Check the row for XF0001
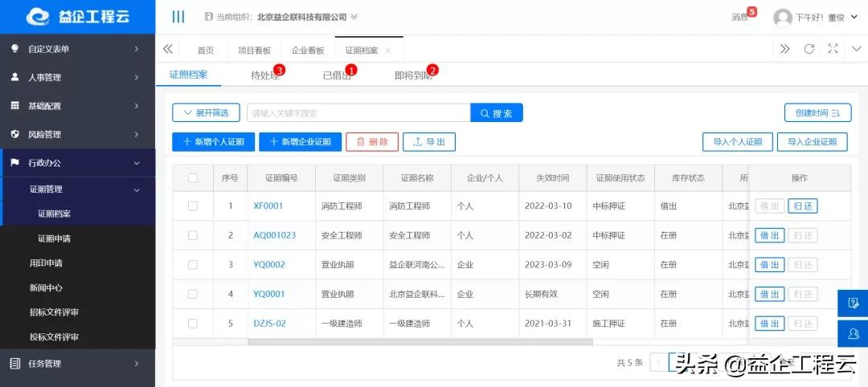This screenshot has height=387, width=868. click(x=193, y=206)
